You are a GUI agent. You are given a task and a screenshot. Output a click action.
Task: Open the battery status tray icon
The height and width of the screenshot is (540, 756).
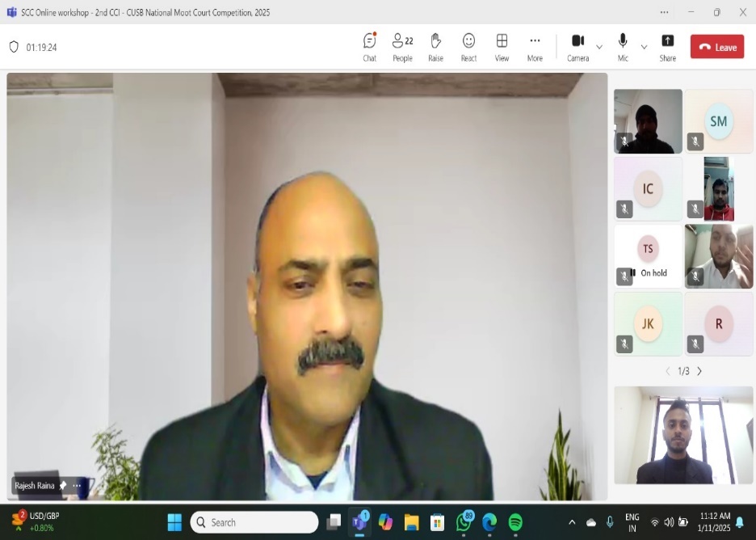tap(683, 522)
